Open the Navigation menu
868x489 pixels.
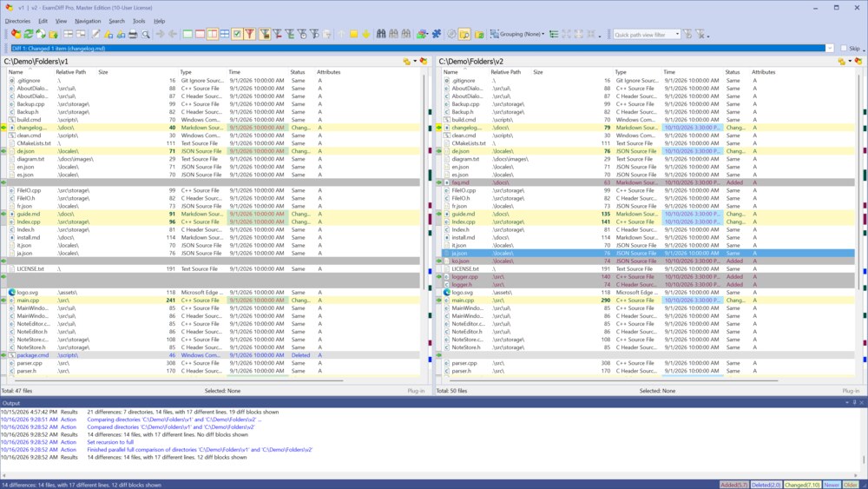(88, 21)
